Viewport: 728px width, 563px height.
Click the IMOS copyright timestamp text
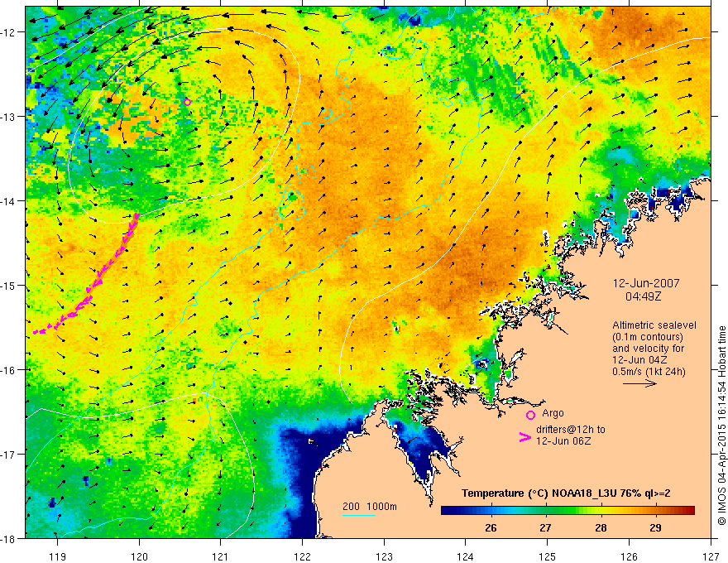click(721, 426)
